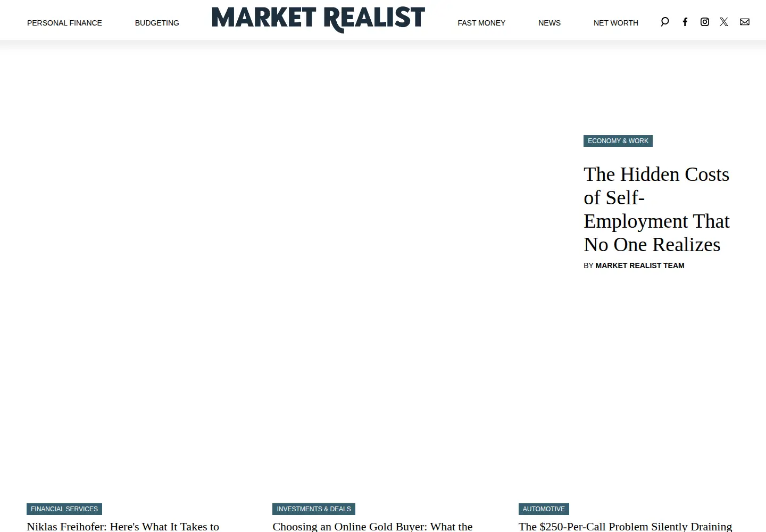Go to the News section

[549, 23]
